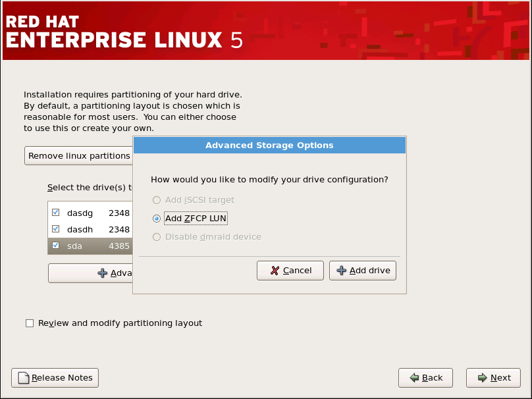The image size is (532, 399).
Task: Click the 2348 size value for dasdh
Action: (x=119, y=230)
